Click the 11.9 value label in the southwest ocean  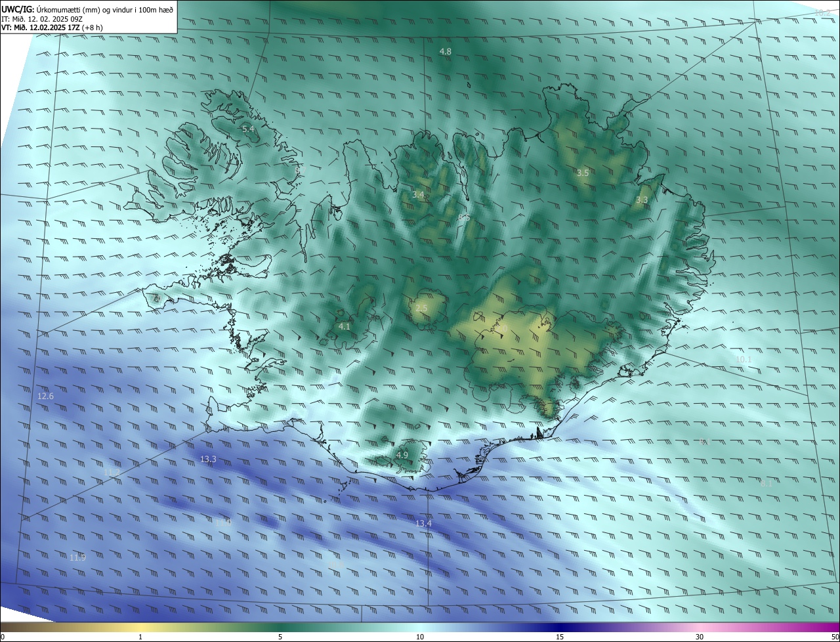point(77,557)
